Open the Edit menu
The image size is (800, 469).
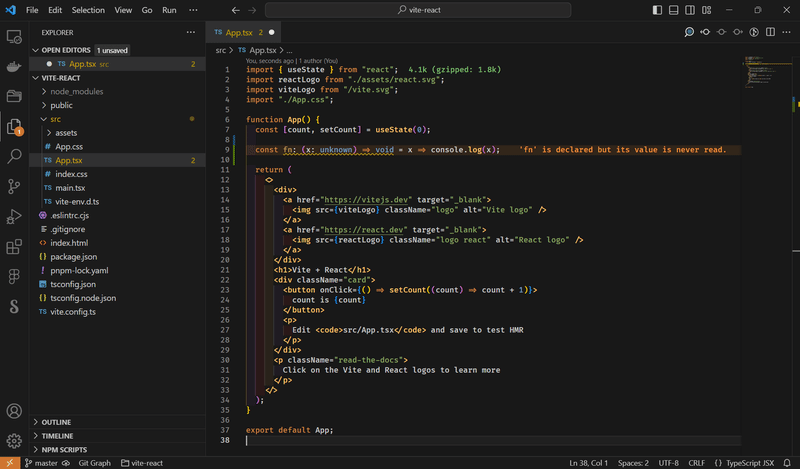55,10
